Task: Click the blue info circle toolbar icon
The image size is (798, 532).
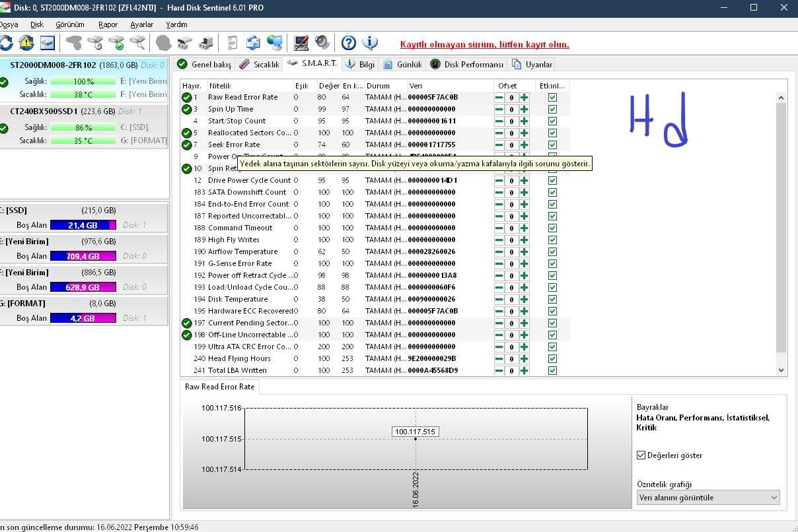Action: coord(370,43)
